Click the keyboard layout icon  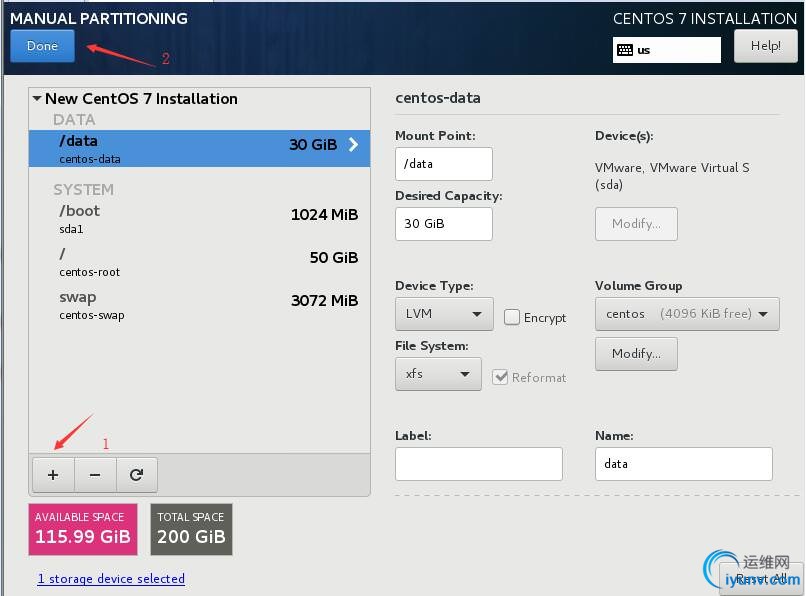625,50
